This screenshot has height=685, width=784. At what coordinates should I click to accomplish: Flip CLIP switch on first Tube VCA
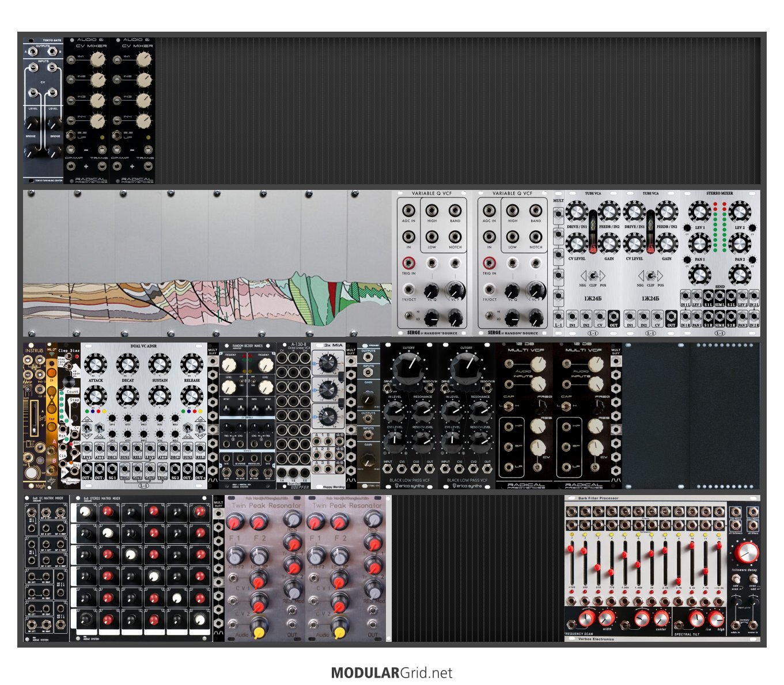pos(593,276)
